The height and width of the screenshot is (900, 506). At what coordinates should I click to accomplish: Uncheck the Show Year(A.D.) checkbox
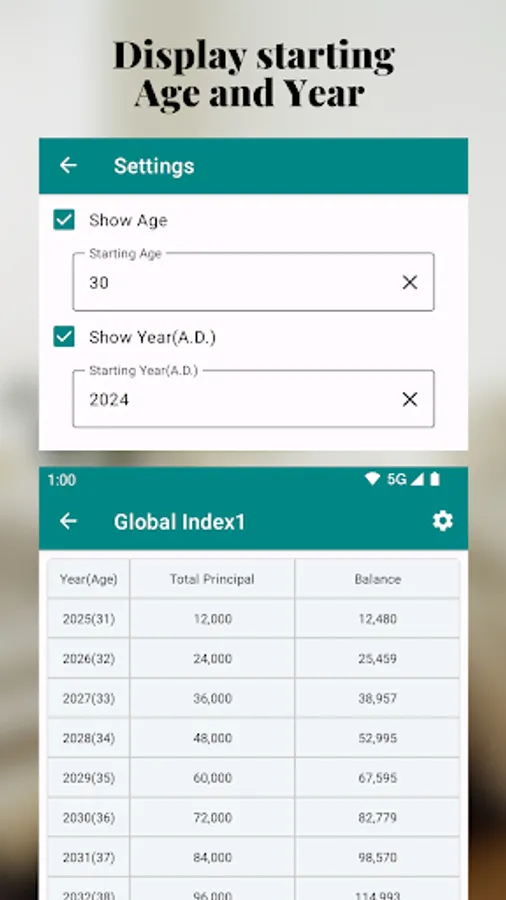click(x=64, y=337)
